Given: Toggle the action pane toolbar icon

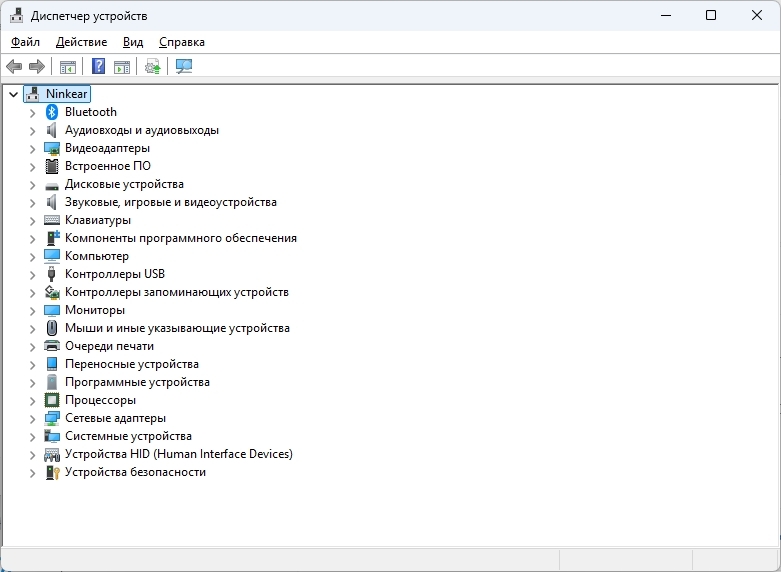Looking at the screenshot, I should click(x=122, y=66).
